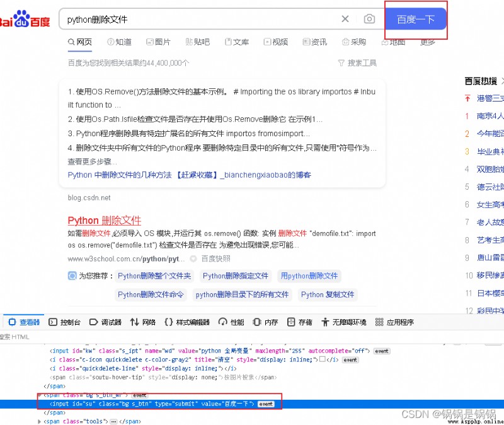
Task: Open hot search item starting with 老人故
Action: tap(491, 223)
